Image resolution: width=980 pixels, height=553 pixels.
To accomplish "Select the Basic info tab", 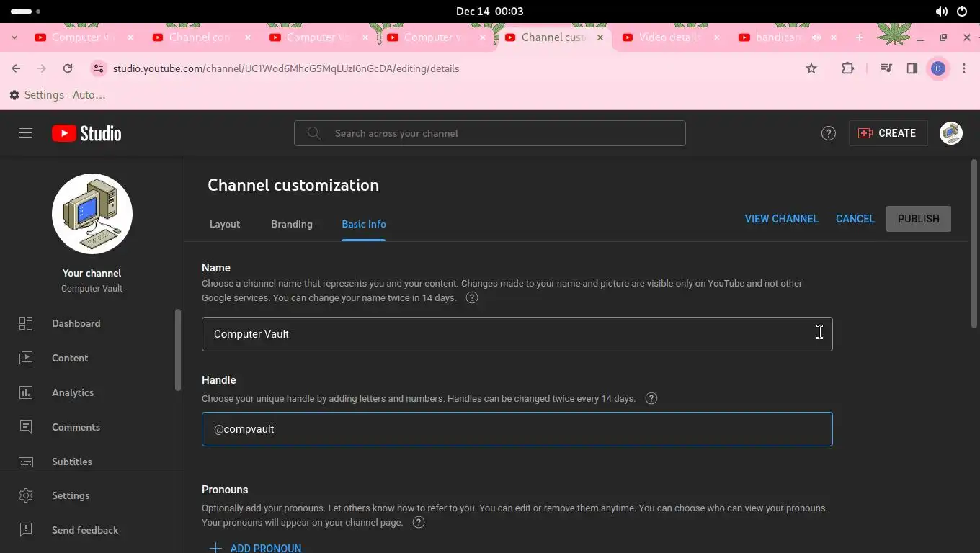I will point(364,224).
